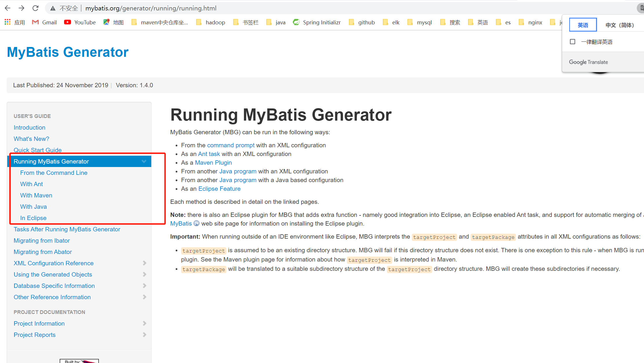Select the 英语 translate tab
Image resolution: width=644 pixels, height=363 pixels.
(x=583, y=25)
